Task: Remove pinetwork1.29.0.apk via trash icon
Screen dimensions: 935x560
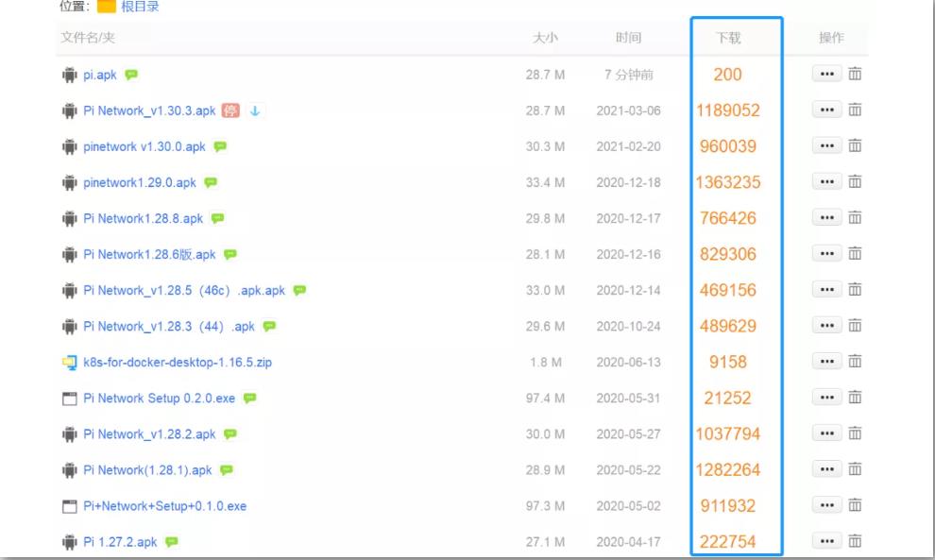Action: (x=855, y=181)
